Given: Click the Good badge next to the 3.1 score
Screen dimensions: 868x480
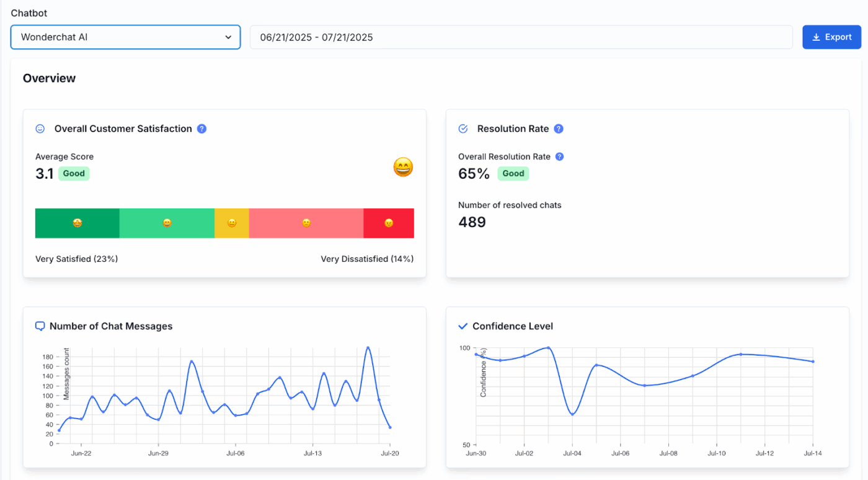Looking at the screenshot, I should pos(74,174).
